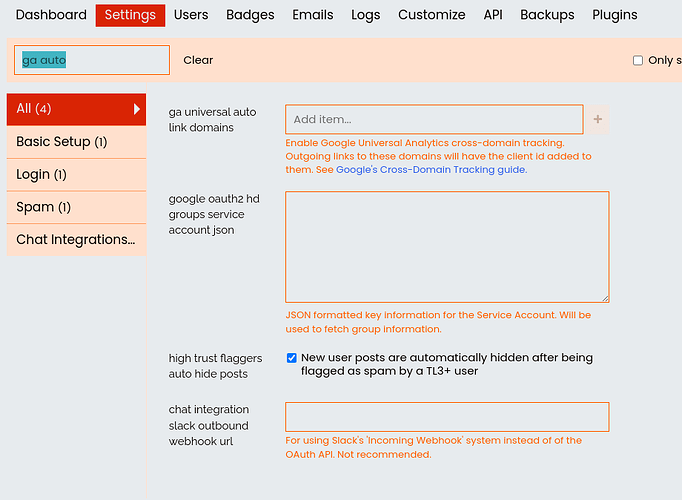Screen dimensions: 682x500
Task: Click the 'high trust flaggers auto hide' label
Action: (x=215, y=366)
